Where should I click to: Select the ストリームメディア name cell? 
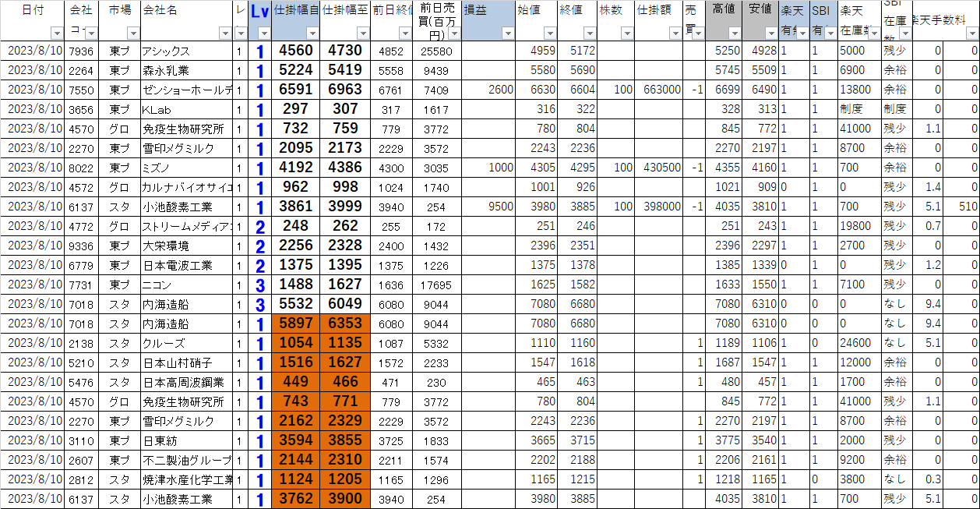186,226
